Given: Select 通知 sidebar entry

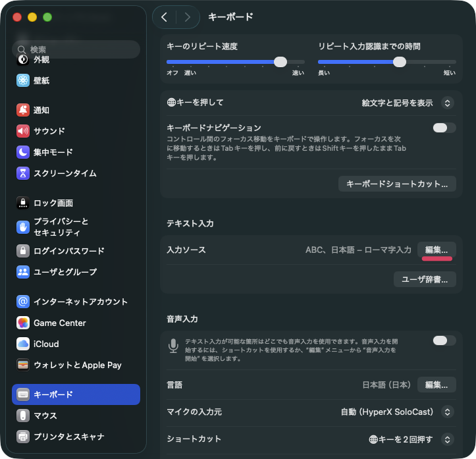Looking at the screenshot, I should 76,110.
